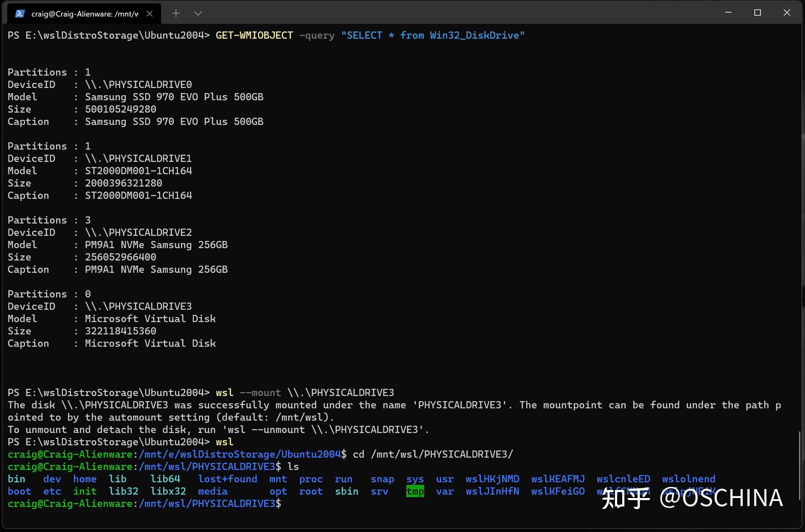Maximize the Windows Terminal window

tap(757, 12)
